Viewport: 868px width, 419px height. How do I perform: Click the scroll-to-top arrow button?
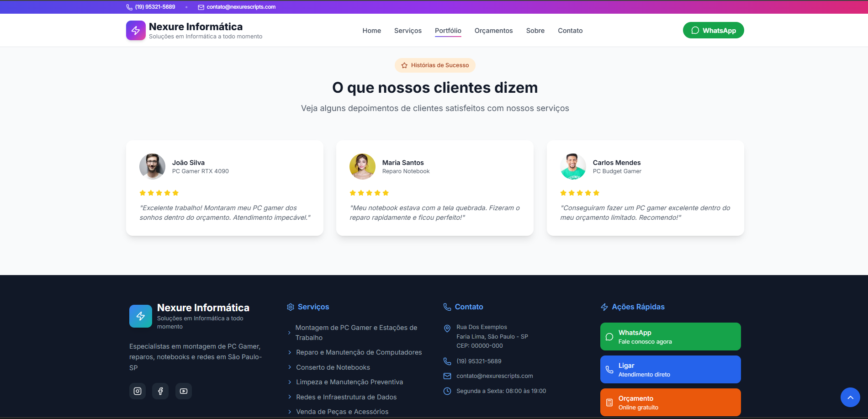851,398
